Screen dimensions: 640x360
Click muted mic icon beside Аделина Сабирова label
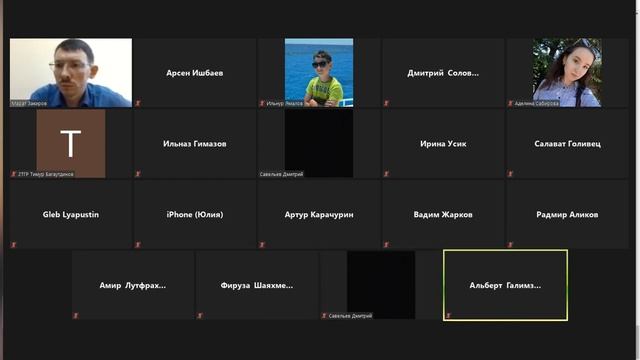click(x=510, y=103)
